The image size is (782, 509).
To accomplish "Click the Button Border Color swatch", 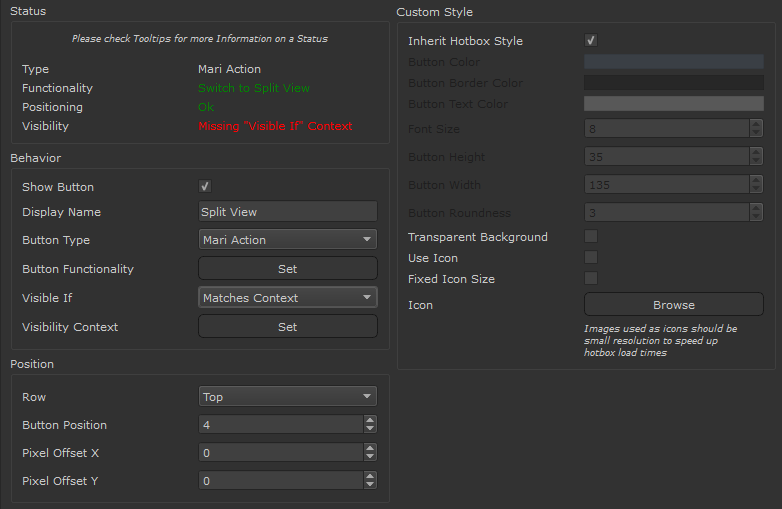I will [x=673, y=83].
